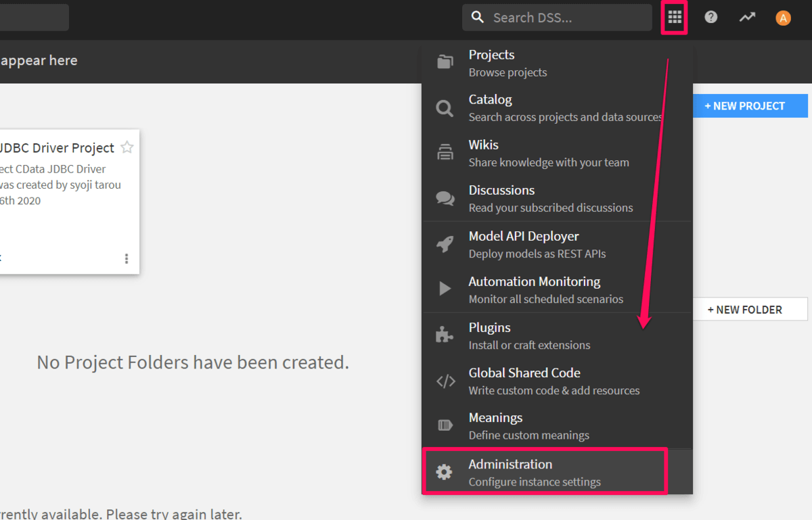
Task: Click the Automation Monitoring play icon
Action: click(445, 289)
